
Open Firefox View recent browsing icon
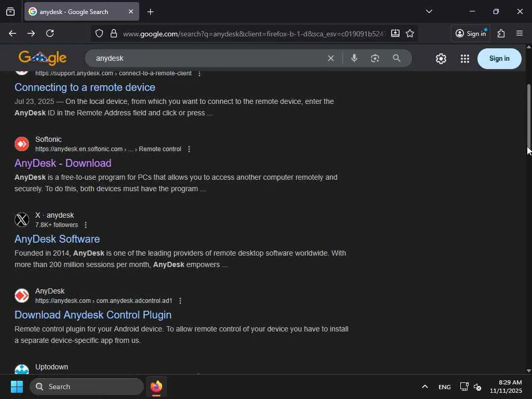pyautogui.click(x=10, y=11)
